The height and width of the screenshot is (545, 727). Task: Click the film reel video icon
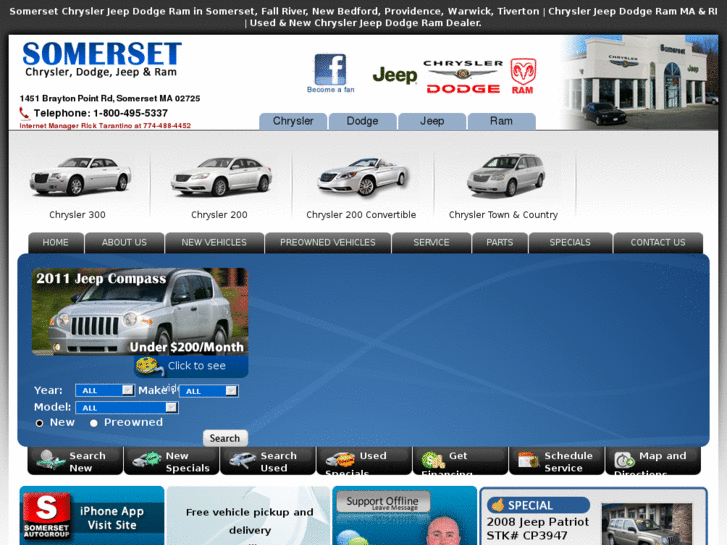pos(149,366)
